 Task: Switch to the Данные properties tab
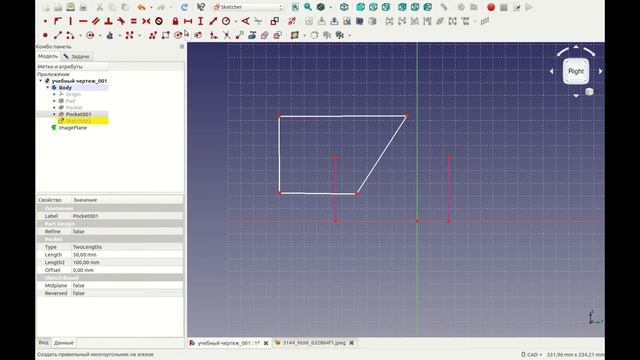click(64, 342)
